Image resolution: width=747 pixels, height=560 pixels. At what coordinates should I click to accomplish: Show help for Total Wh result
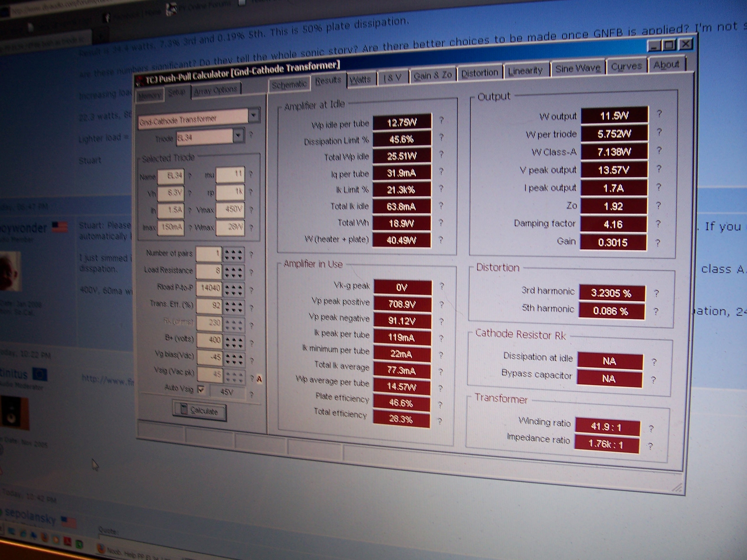(441, 223)
